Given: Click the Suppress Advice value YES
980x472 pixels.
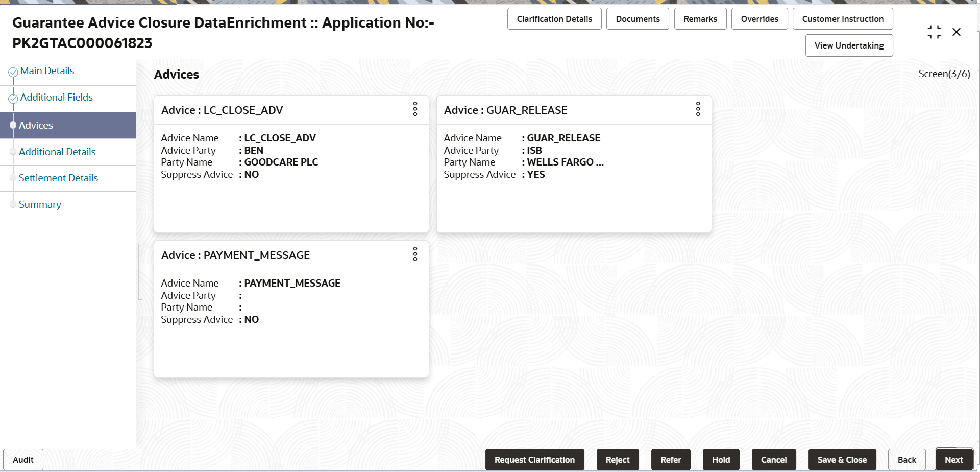Looking at the screenshot, I should 536,175.
